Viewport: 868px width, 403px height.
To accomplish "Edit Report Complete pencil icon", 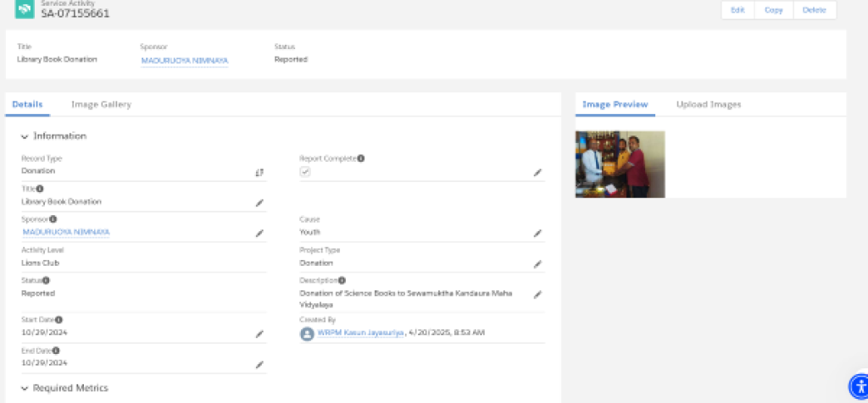I will point(537,173).
